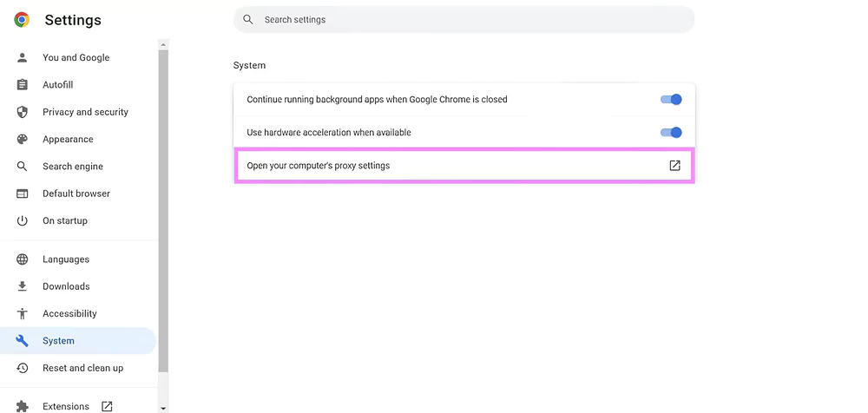The width and height of the screenshot is (868, 413).
Task: Click the puzzle piece icon beside Extensions
Action: click(x=23, y=406)
